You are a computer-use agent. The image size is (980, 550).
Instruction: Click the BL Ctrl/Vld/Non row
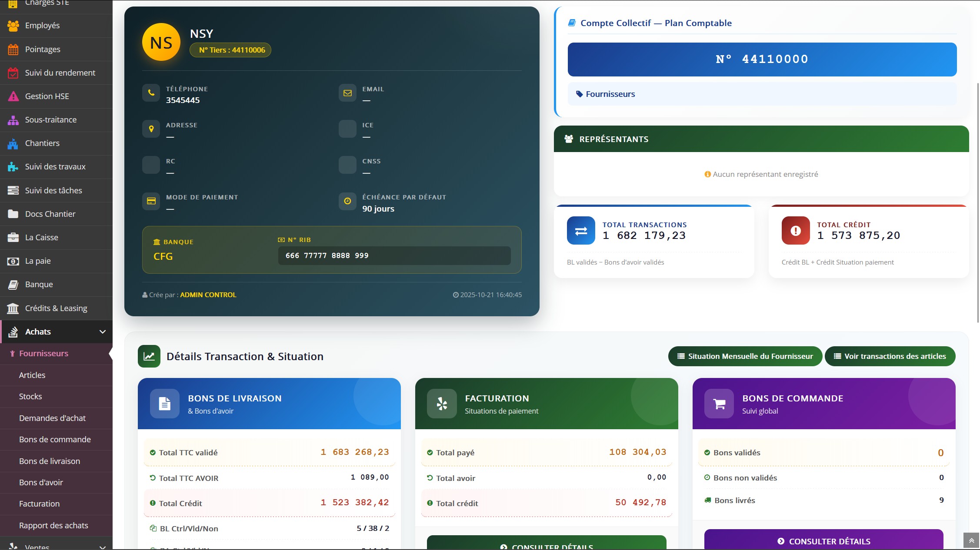pos(269,529)
